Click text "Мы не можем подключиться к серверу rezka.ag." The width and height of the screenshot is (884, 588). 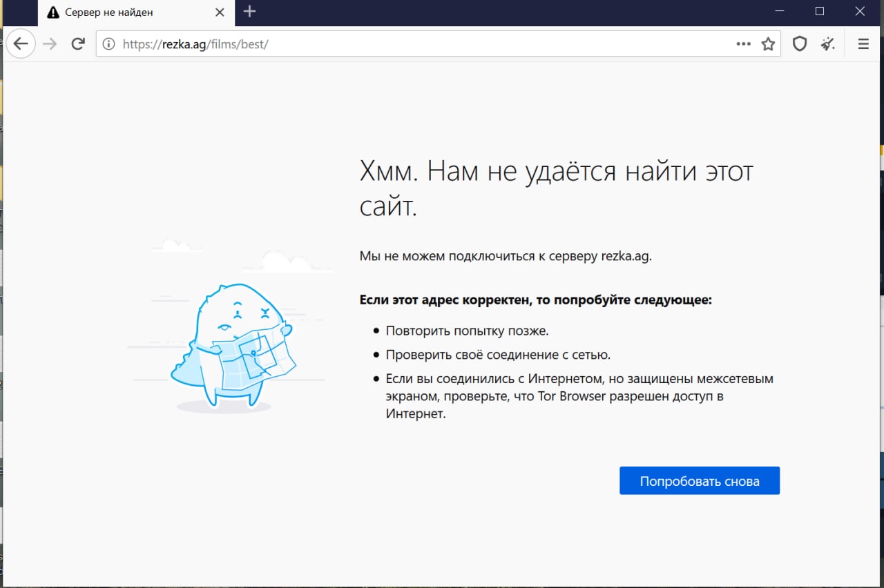[506, 256]
